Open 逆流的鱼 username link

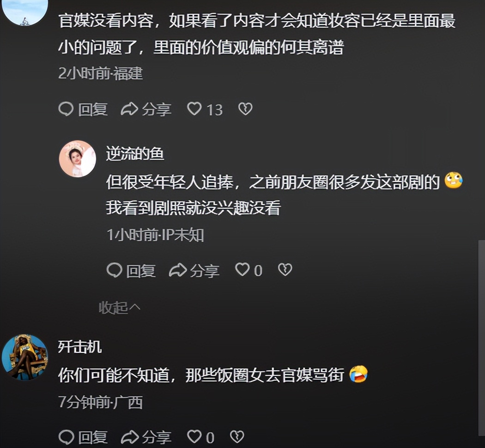[135, 154]
